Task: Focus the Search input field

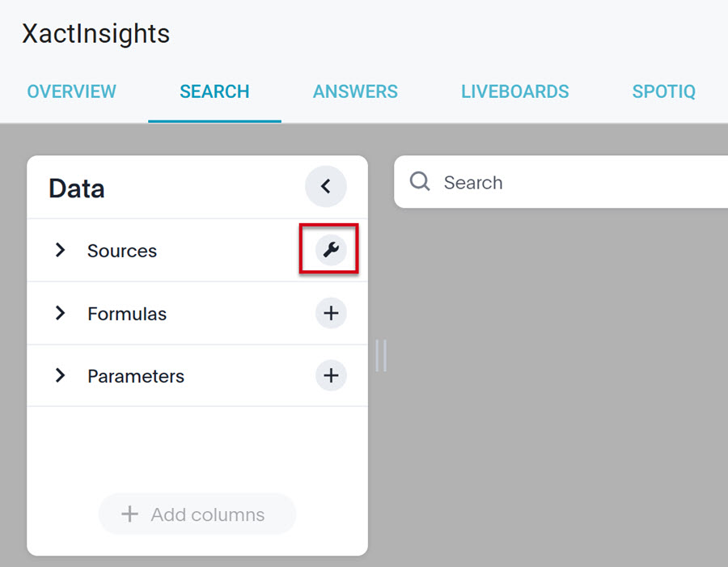Action: click(x=566, y=183)
